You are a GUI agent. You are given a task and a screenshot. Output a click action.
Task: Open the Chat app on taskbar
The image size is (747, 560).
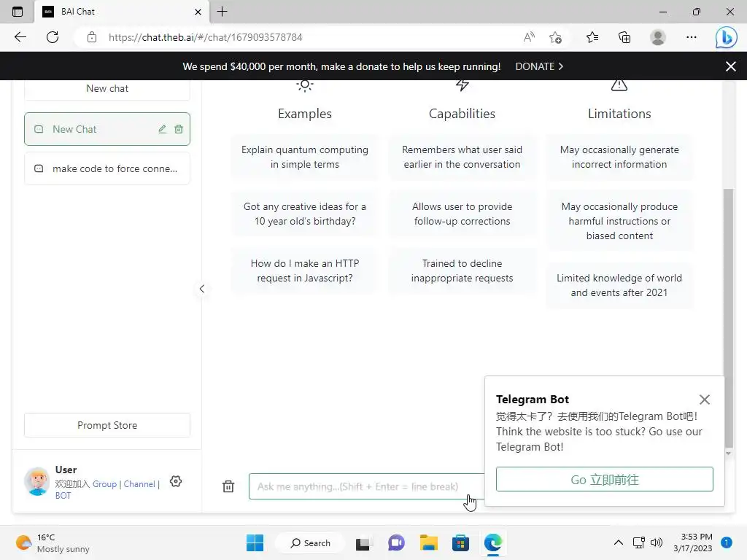(x=396, y=542)
